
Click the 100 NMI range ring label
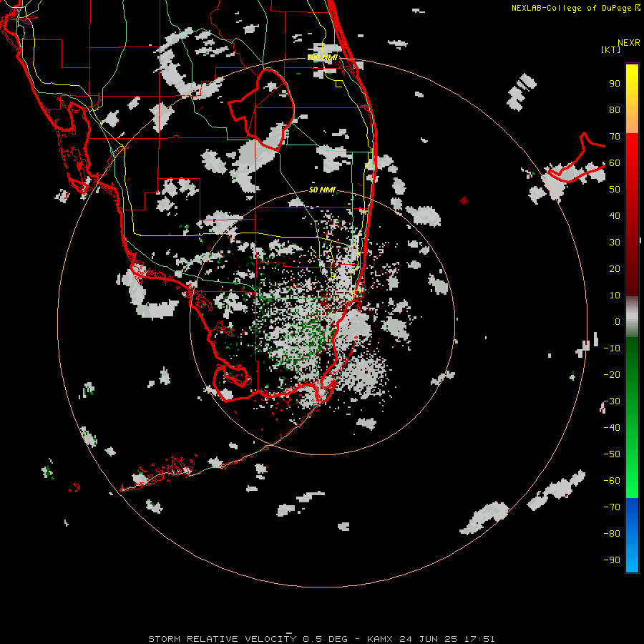(323, 57)
